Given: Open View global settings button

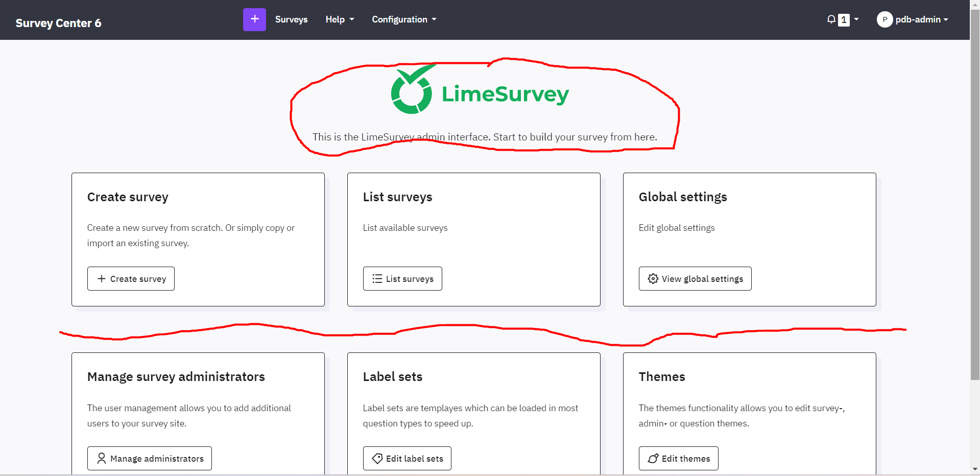Looking at the screenshot, I should 695,279.
